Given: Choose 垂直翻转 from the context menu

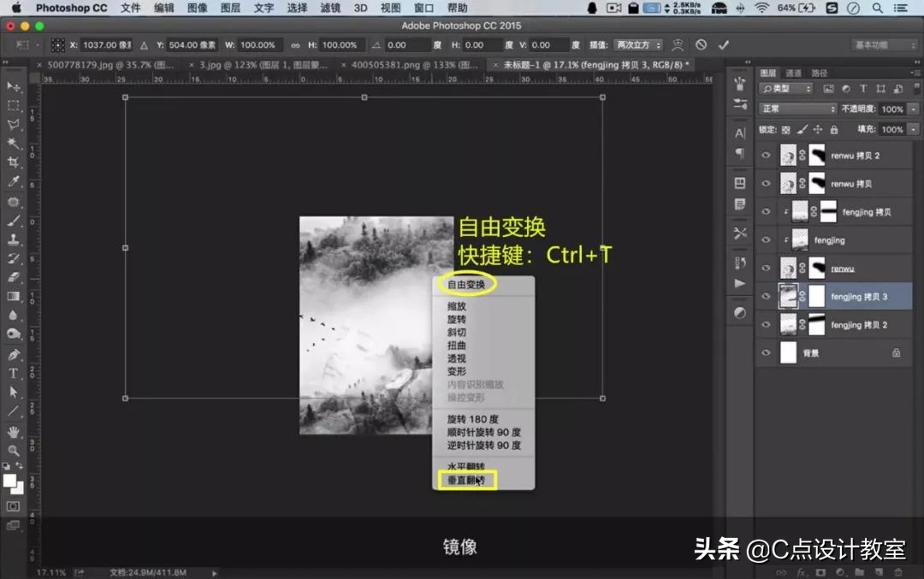Looking at the screenshot, I should [466, 480].
